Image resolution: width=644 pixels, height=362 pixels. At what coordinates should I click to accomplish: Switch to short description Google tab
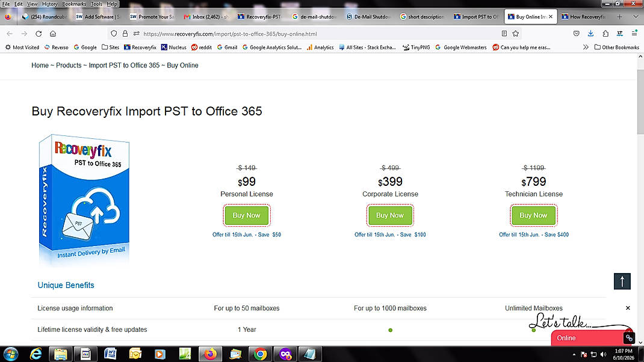click(x=423, y=17)
